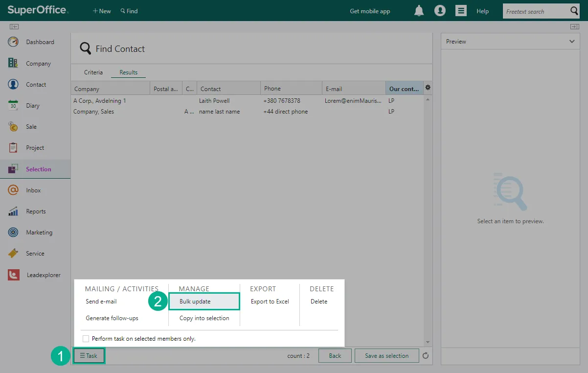The width and height of the screenshot is (588, 373).
Task: Open column settings gear icon
Action: pyautogui.click(x=428, y=88)
